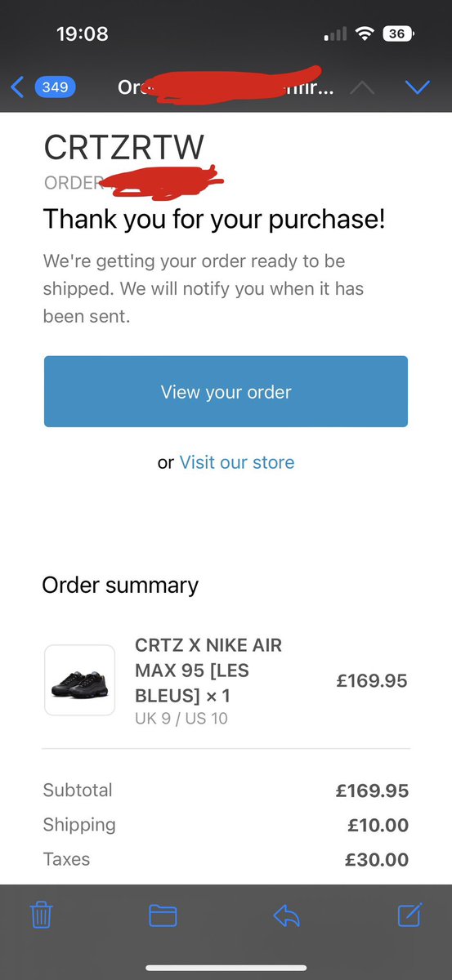
Task: Open the 349 unread mailbox badge
Action: click(55, 87)
